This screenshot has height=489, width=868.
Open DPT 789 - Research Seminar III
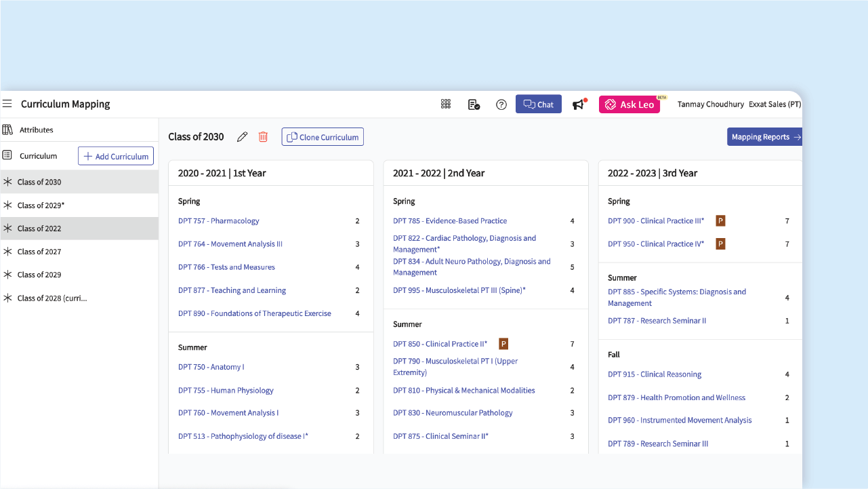(658, 444)
